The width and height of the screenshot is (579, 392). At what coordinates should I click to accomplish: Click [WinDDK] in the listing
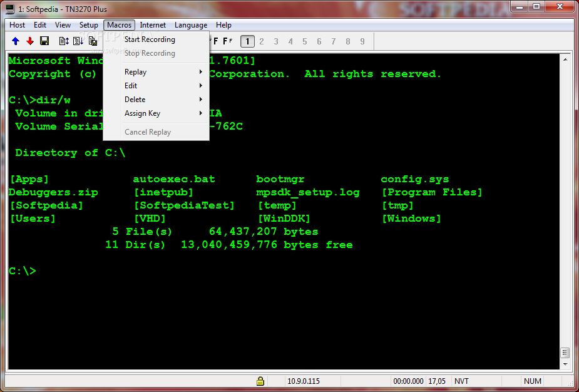pyautogui.click(x=284, y=219)
